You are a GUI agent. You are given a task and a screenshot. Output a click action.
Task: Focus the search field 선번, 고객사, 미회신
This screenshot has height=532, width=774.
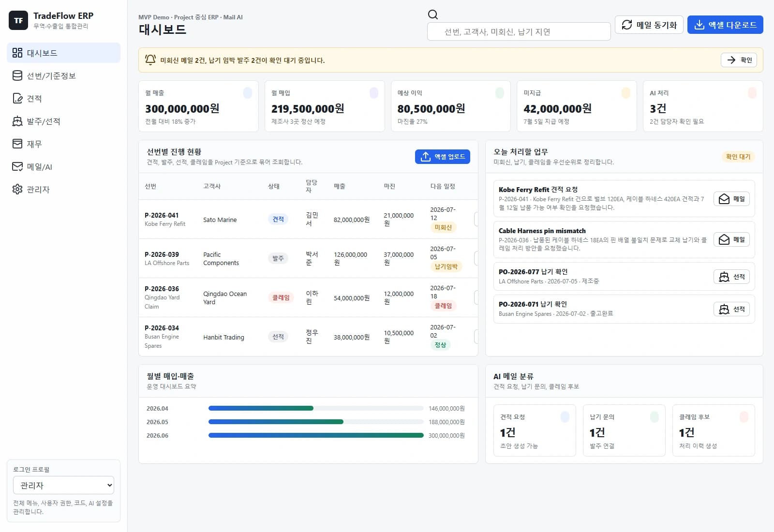[x=519, y=31]
